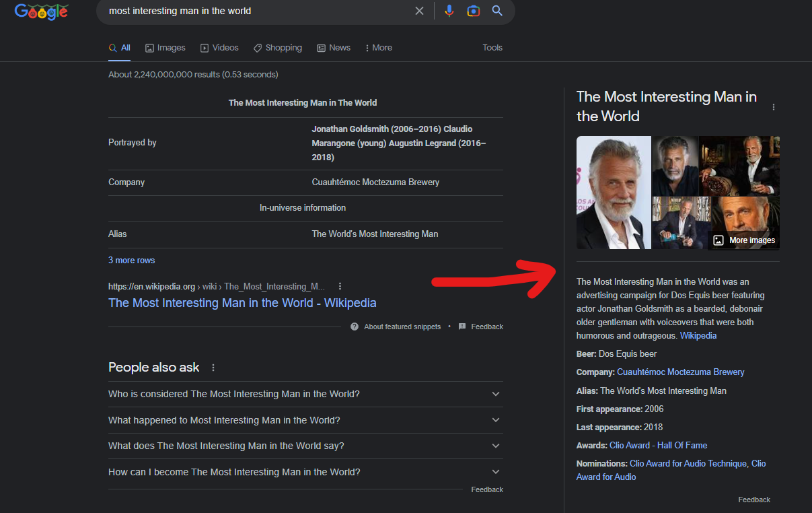Expand 'Who is considered The Most Interesting Man'
The height and width of the screenshot is (513, 812).
305,394
